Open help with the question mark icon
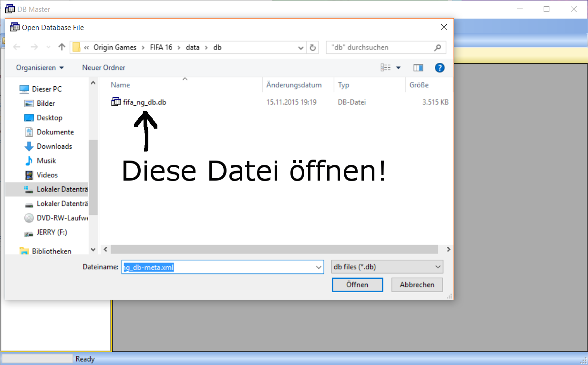The width and height of the screenshot is (588, 365). coord(440,68)
